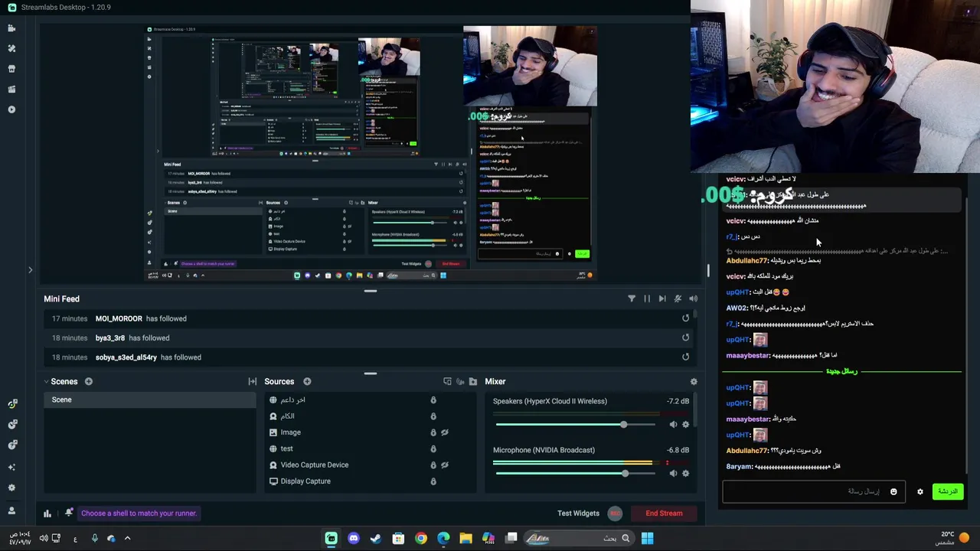Toggle lock on Image source

tap(433, 432)
